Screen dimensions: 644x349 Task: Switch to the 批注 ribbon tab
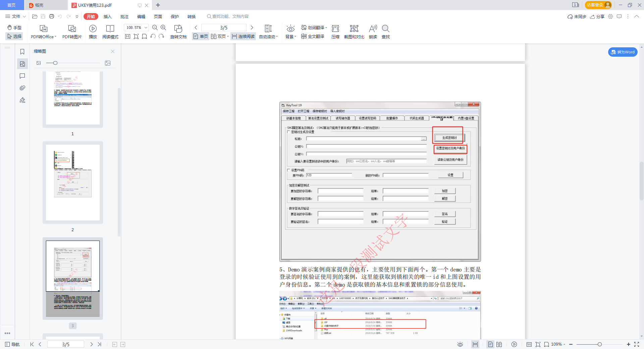tap(124, 16)
